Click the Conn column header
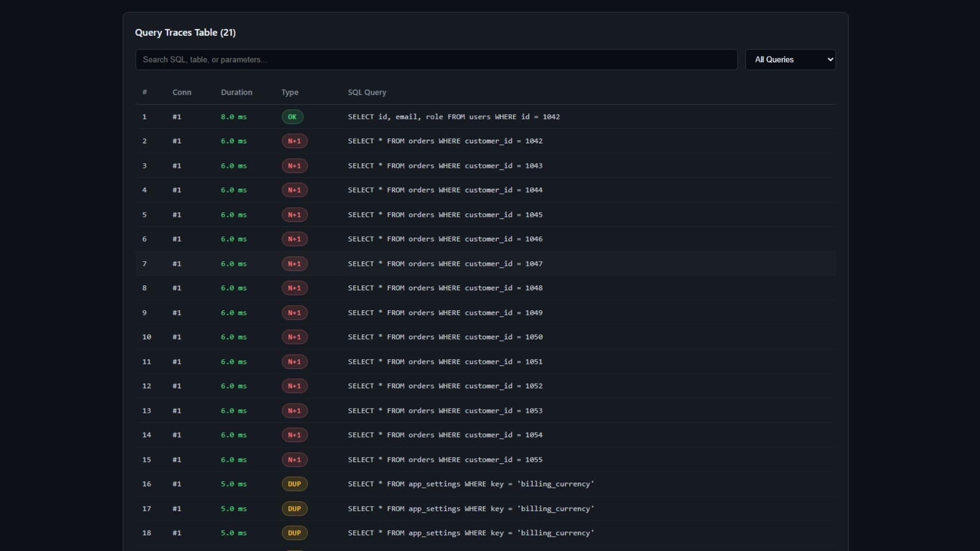The height and width of the screenshot is (551, 980). point(182,92)
